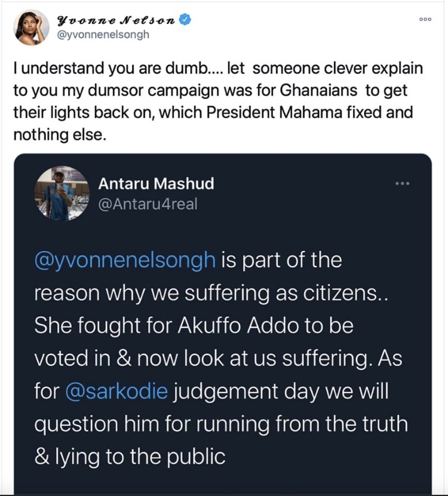Expand the quoted tweet's three-dot options
This screenshot has width=448, height=496.
[x=403, y=183]
